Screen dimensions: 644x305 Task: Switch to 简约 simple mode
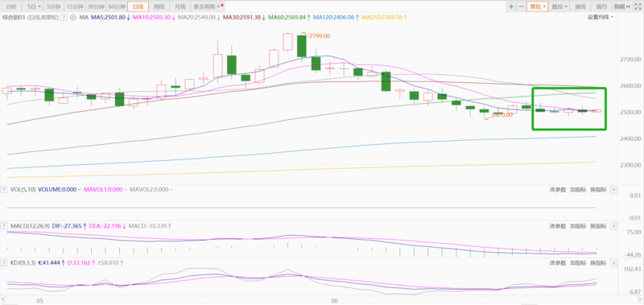601,6
